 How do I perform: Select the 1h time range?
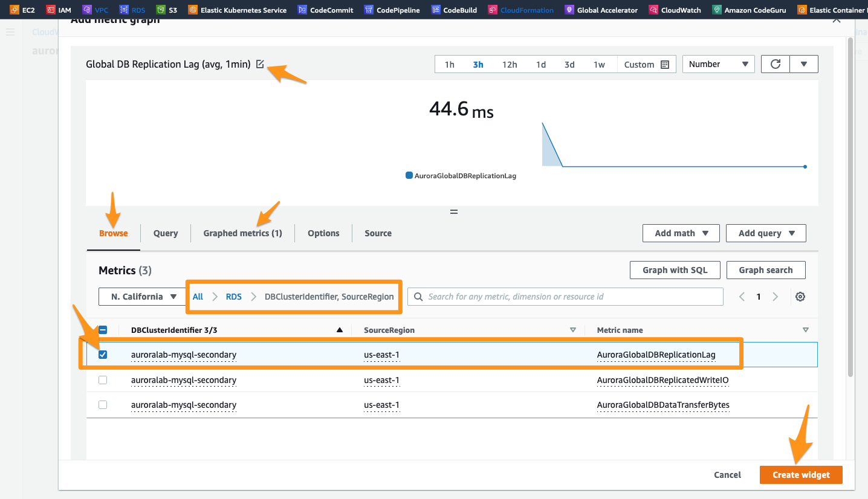click(x=450, y=65)
